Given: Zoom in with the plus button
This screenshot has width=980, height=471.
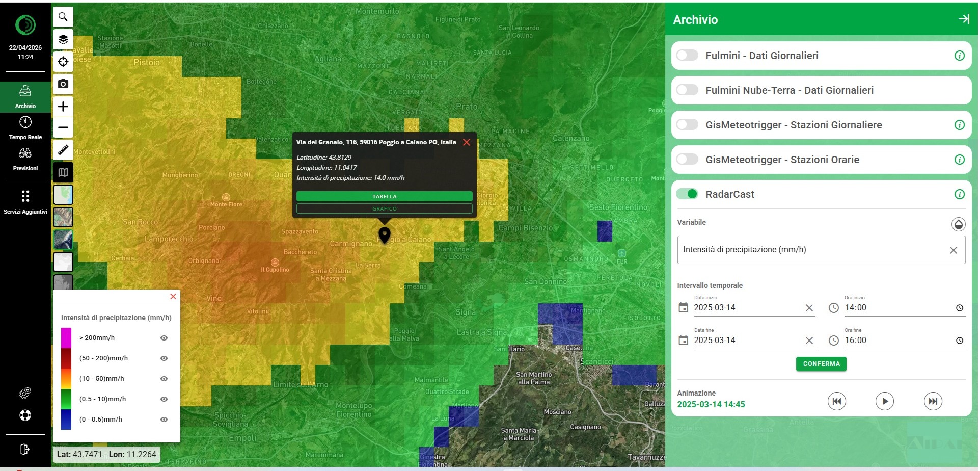Looking at the screenshot, I should 63,106.
